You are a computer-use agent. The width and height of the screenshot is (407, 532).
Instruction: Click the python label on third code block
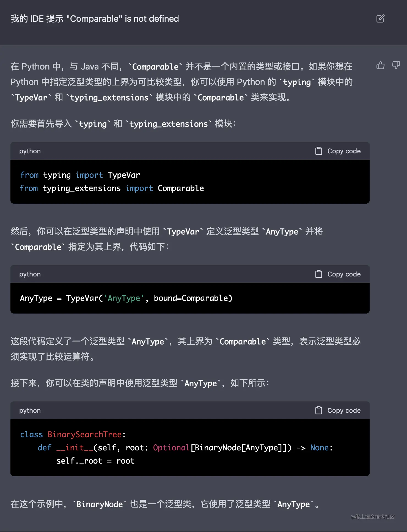click(x=30, y=411)
